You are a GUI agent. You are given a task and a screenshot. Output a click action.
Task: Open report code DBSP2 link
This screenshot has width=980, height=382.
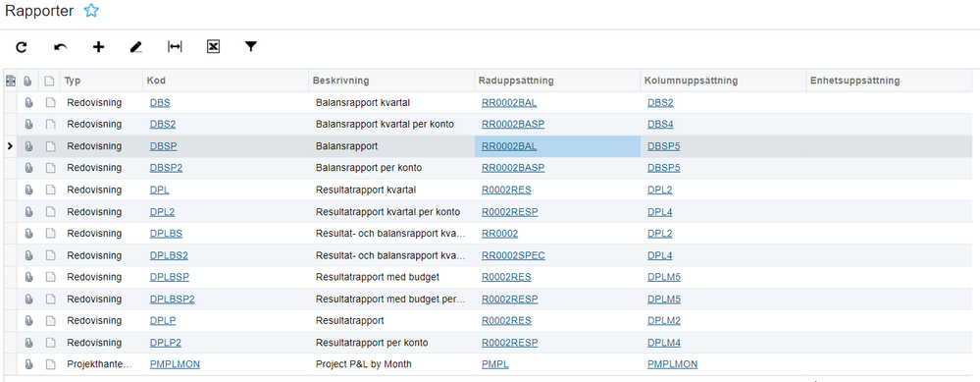pyautogui.click(x=166, y=168)
